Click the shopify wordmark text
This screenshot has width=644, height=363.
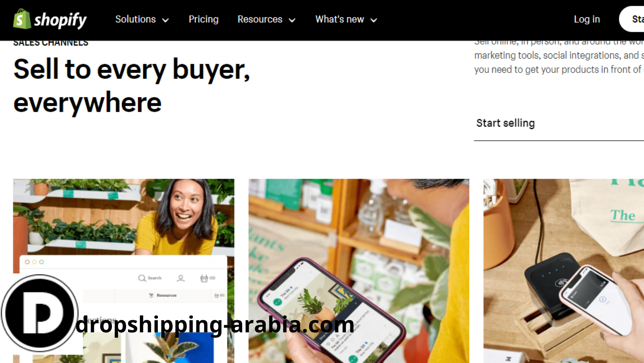[60, 20]
